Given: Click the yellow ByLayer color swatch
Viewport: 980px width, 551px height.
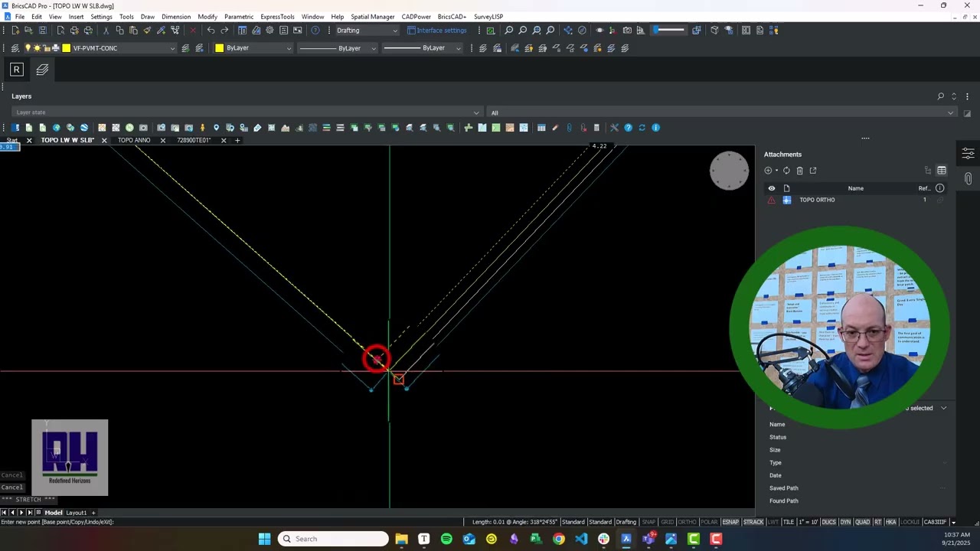Looking at the screenshot, I should click(x=220, y=48).
